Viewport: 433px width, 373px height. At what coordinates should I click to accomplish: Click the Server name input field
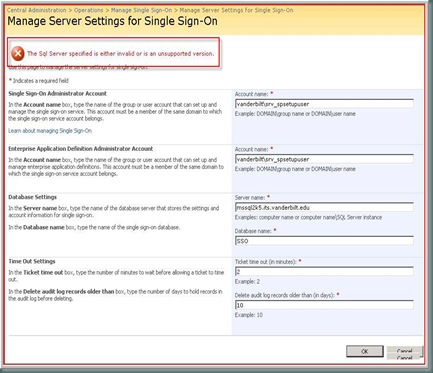tap(324, 207)
